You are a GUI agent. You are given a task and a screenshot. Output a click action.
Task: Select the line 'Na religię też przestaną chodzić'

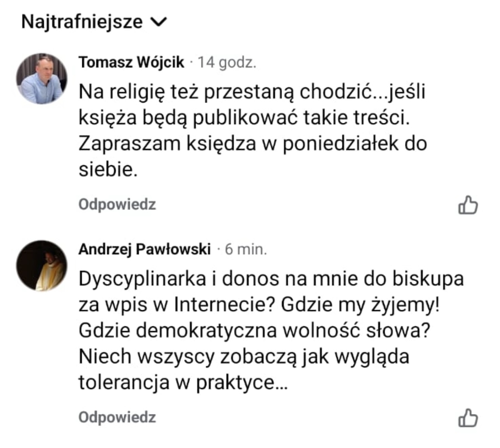point(252,92)
